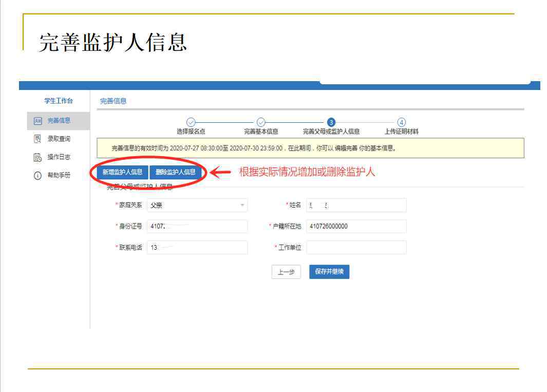Click the 完善信息 sidebar icon
Viewport: 547px width, 392px height.
tap(37, 121)
